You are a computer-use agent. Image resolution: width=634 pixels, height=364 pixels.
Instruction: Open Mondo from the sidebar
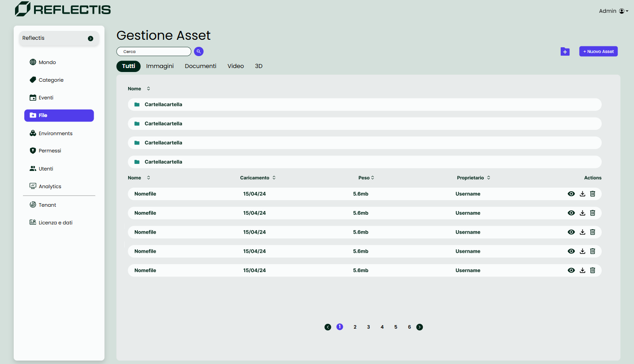(x=47, y=62)
